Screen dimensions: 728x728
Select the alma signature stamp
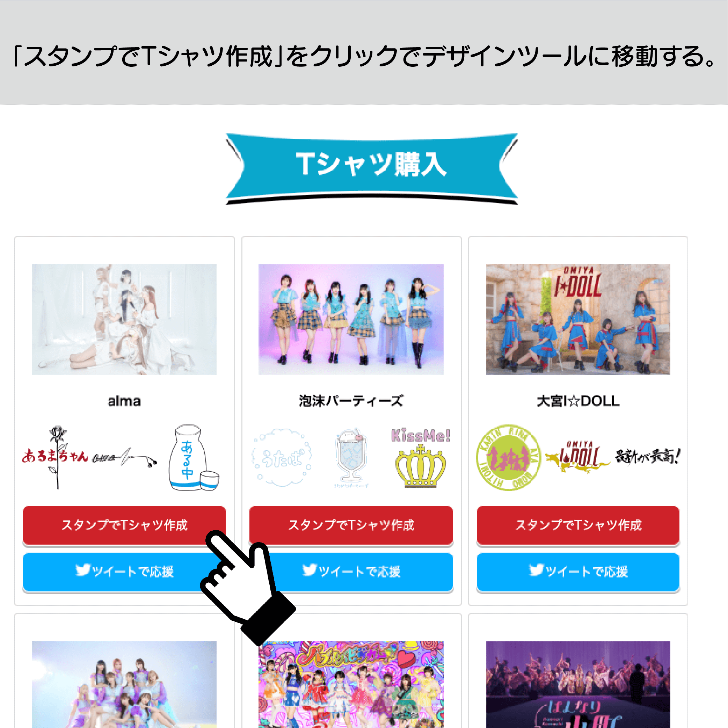125,458
